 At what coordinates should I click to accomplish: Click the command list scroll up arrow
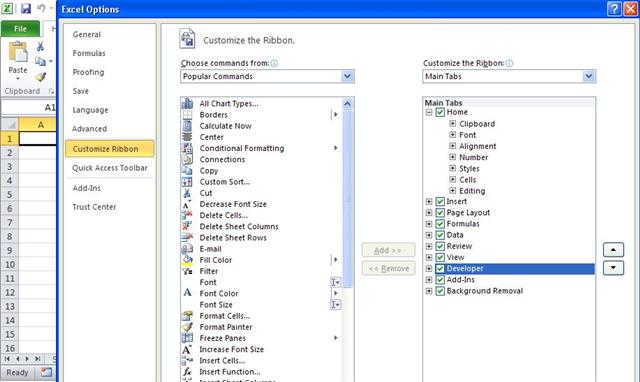[x=347, y=104]
